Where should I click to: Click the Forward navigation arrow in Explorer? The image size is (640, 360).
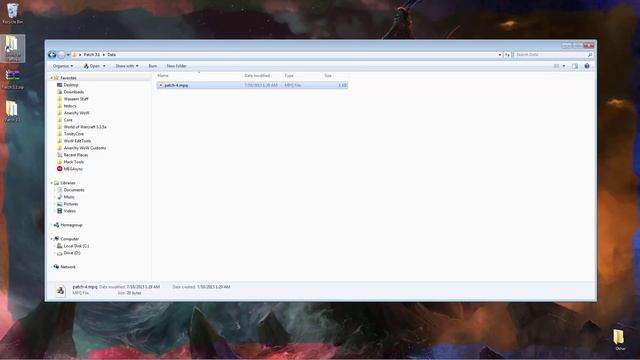click(x=61, y=55)
